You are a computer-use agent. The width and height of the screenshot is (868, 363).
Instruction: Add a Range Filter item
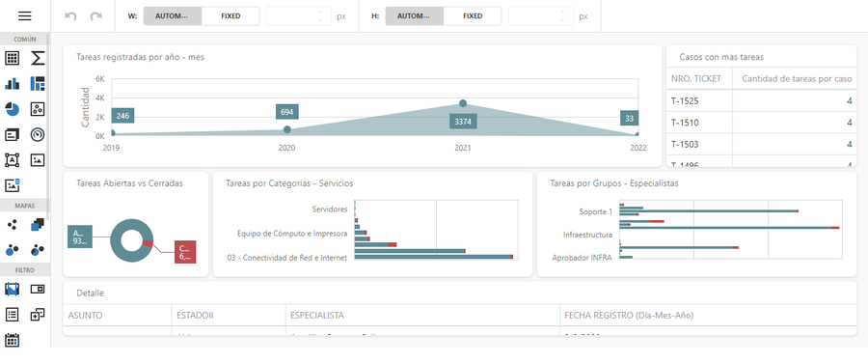point(13,289)
